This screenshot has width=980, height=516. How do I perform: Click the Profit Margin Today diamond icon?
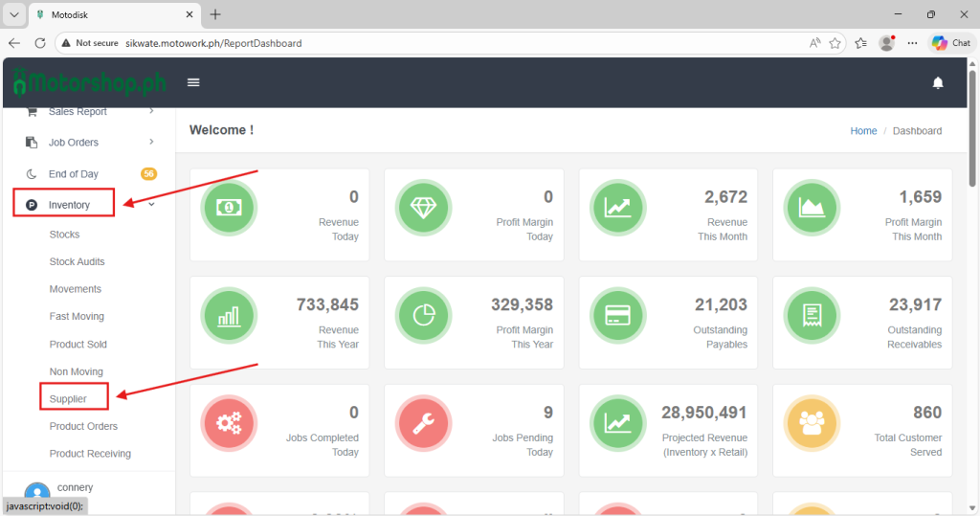click(x=423, y=208)
